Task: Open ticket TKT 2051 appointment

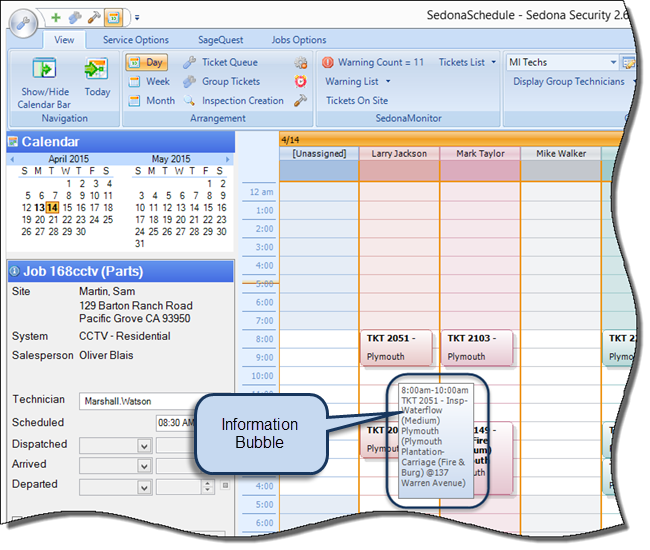Action: pos(396,348)
